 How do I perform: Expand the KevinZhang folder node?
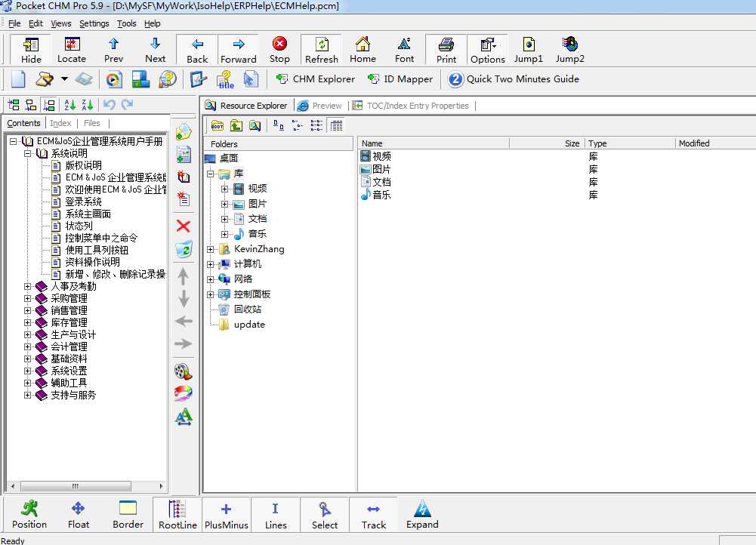(x=210, y=249)
